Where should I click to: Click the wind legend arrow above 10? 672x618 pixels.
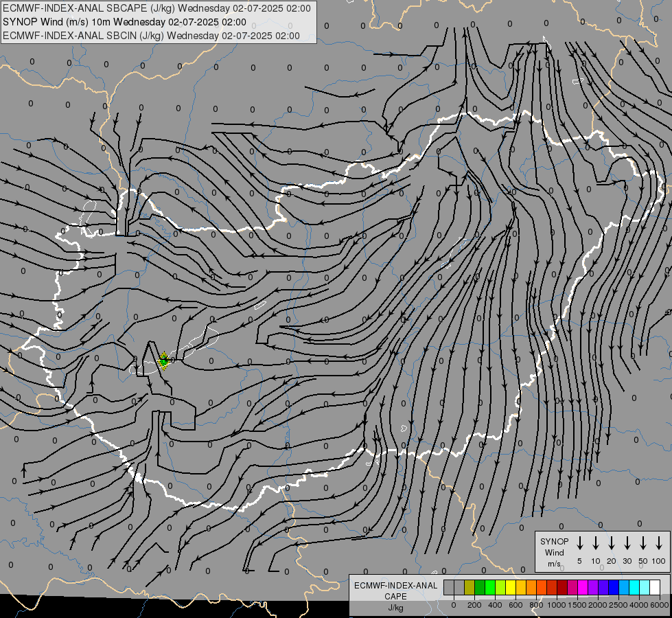pyautogui.click(x=595, y=543)
